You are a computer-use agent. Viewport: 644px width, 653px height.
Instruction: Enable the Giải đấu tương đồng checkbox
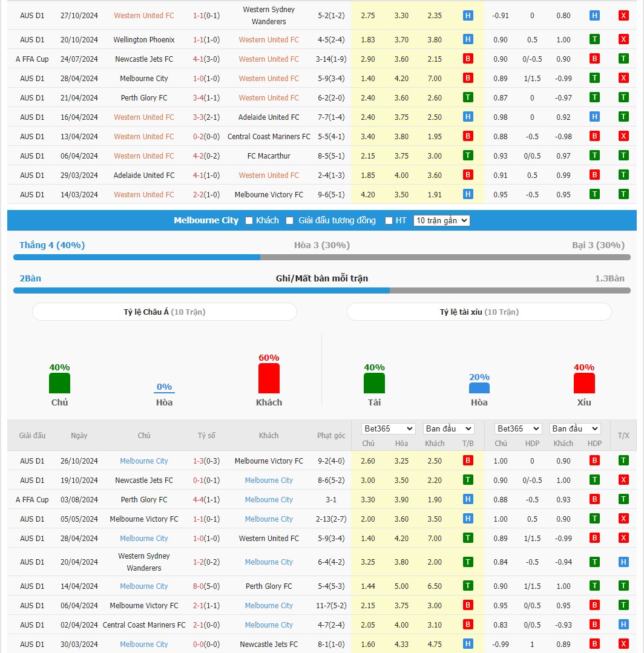pyautogui.click(x=289, y=221)
